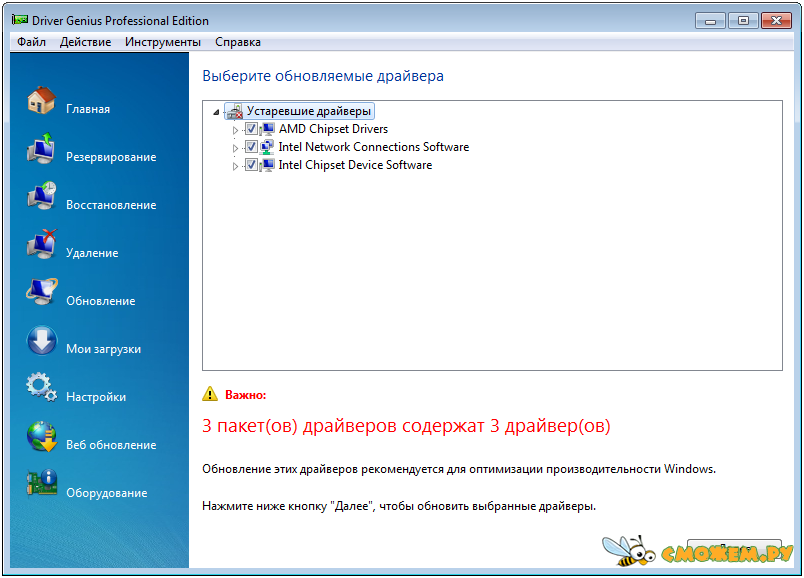Open the Действие menu
Screen dimensions: 804x578
pos(85,42)
